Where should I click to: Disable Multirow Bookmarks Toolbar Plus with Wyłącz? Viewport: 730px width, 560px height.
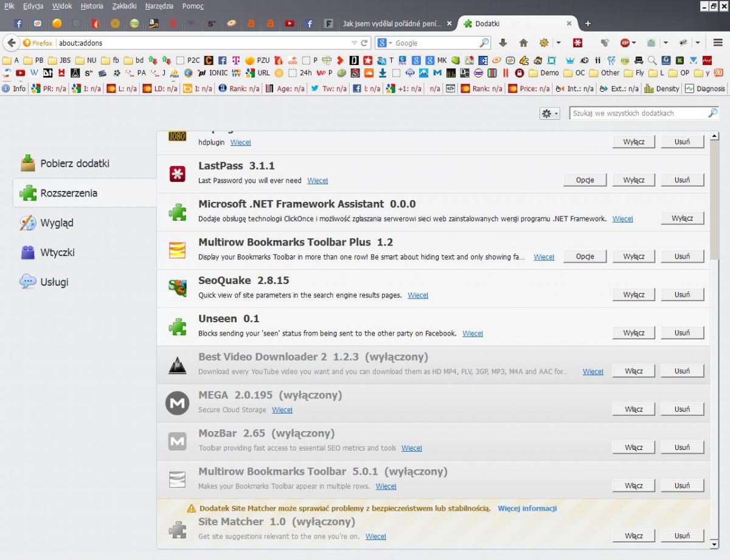pyautogui.click(x=634, y=257)
